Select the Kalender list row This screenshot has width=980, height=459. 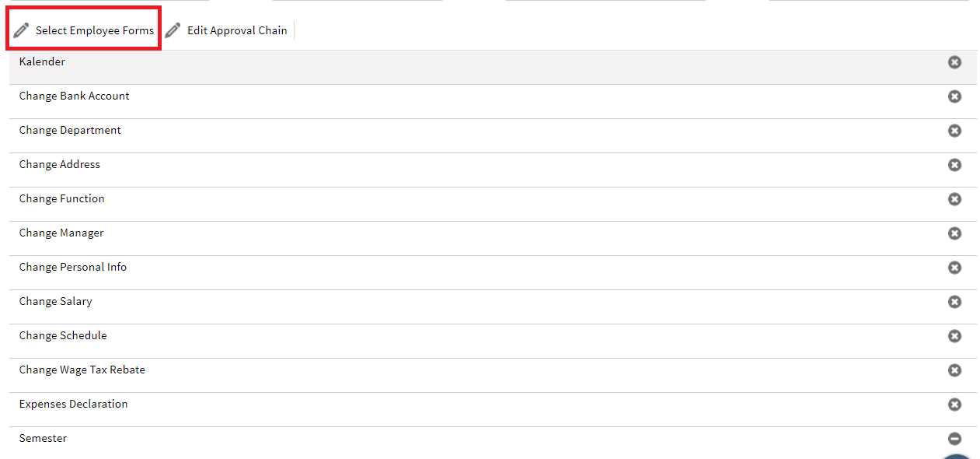[493, 67]
